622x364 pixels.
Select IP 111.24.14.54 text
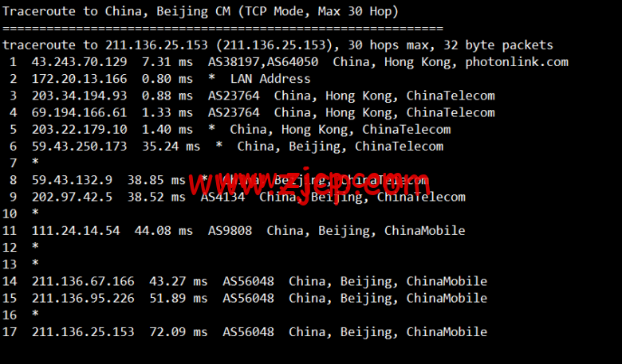[76, 230]
